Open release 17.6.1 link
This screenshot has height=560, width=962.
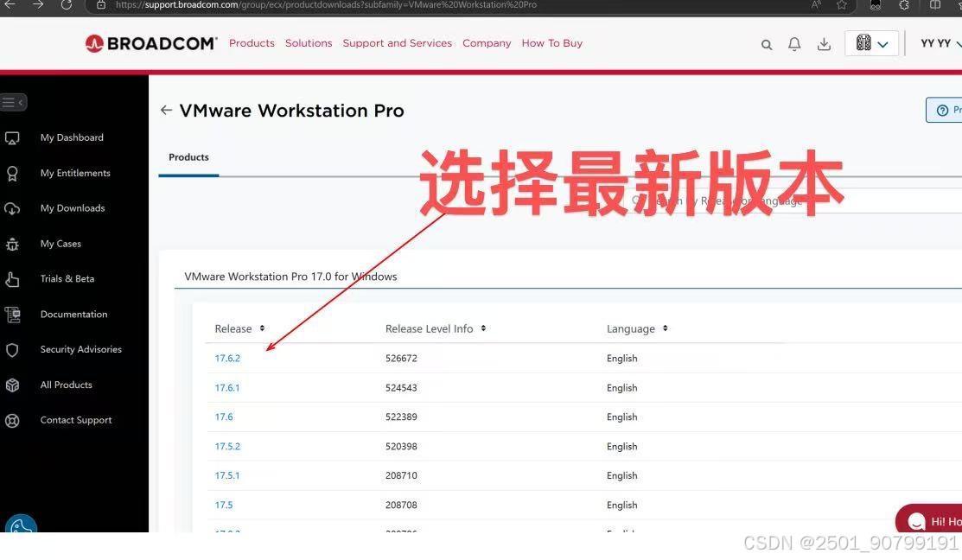(227, 388)
